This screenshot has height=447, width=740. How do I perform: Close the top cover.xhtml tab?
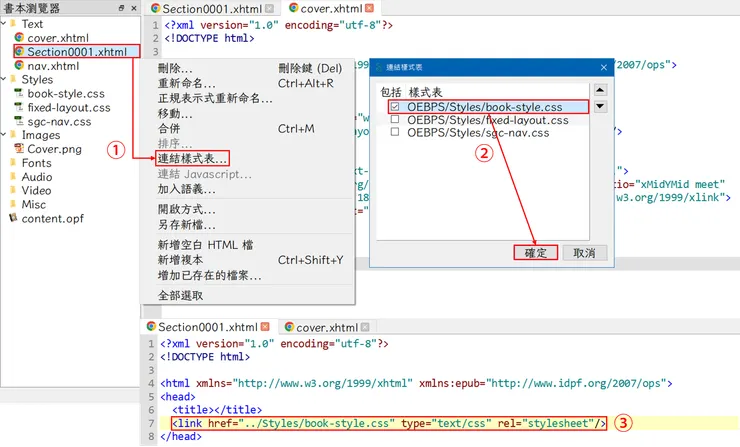coord(370,8)
